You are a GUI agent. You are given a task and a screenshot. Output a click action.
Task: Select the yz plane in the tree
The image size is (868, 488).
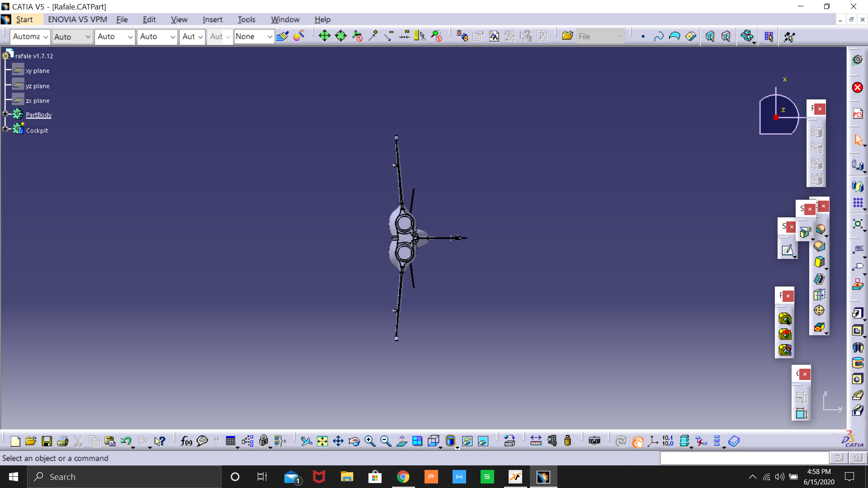pos(38,86)
